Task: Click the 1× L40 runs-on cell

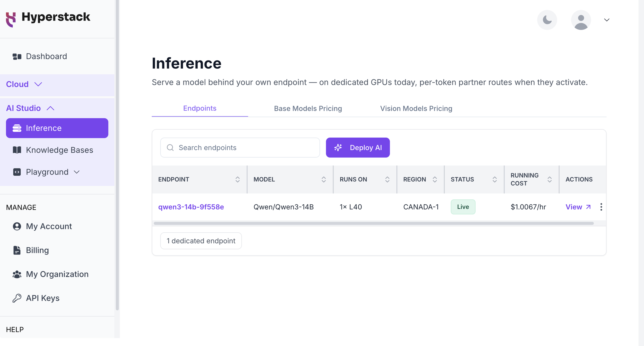Action: pyautogui.click(x=351, y=207)
